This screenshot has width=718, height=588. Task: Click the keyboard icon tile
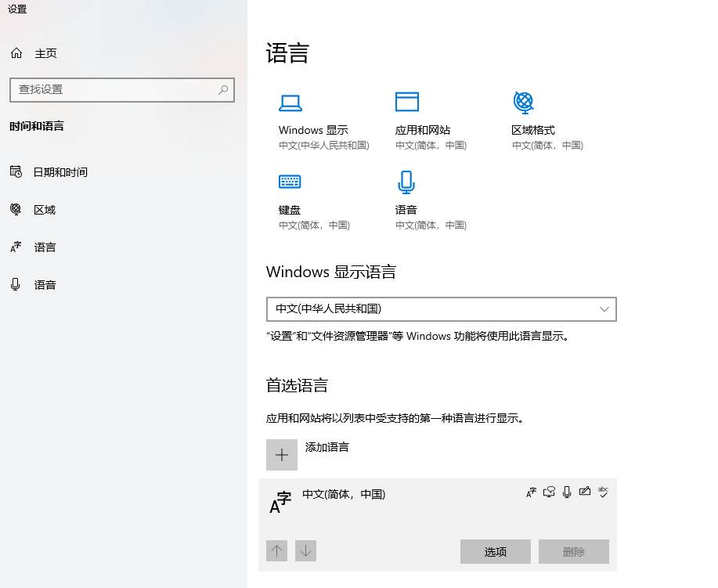click(290, 182)
